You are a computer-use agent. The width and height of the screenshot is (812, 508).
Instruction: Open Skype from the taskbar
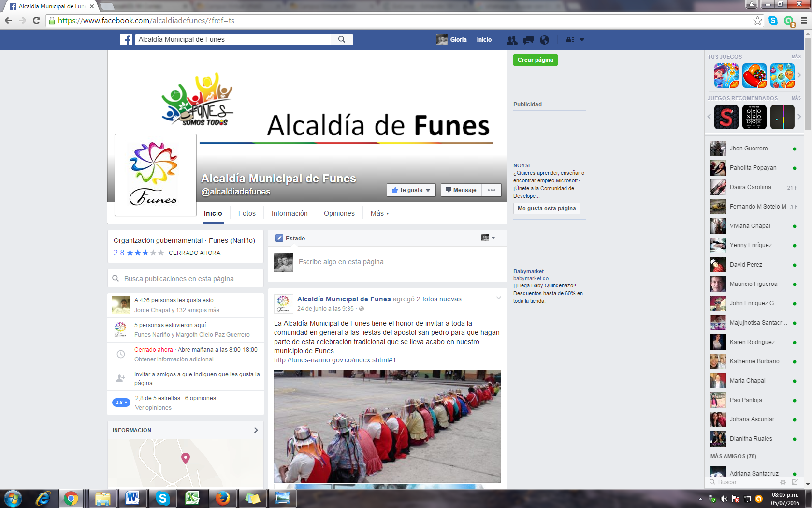coord(162,498)
